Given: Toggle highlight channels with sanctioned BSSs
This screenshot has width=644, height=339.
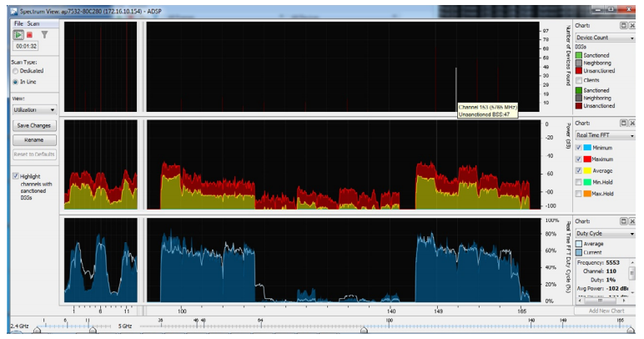Looking at the screenshot, I should tap(16, 176).
